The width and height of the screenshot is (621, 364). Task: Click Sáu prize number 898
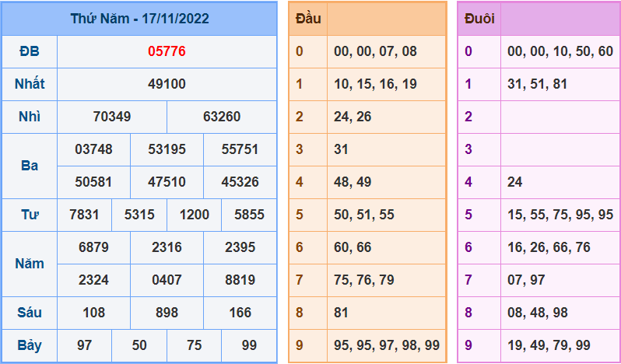[167, 313]
